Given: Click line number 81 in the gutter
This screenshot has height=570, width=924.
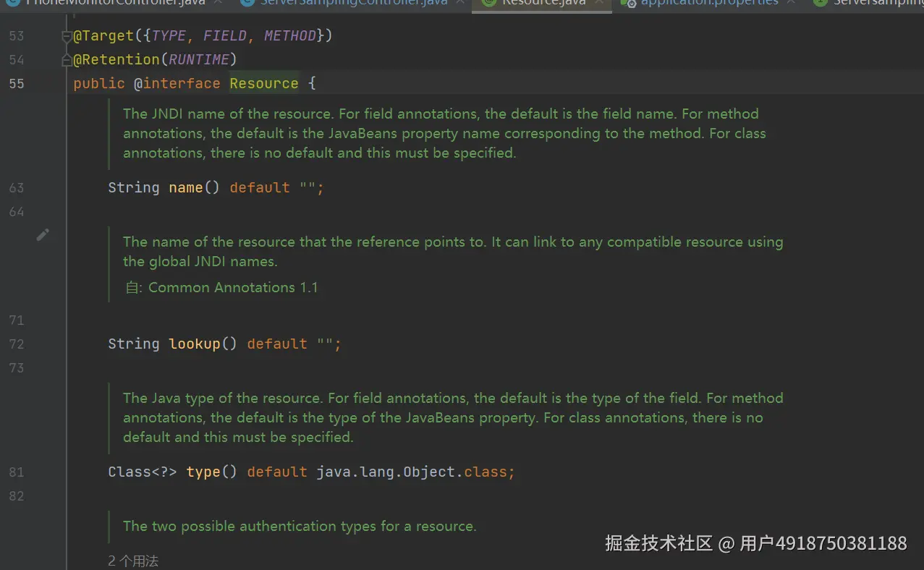Looking at the screenshot, I should (16, 472).
